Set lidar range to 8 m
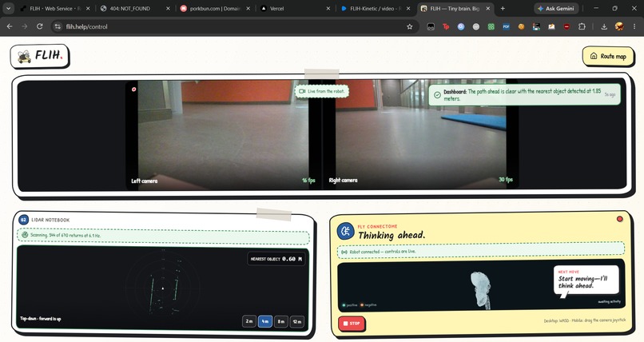Viewport: 644px width, 342px height. coord(281,321)
